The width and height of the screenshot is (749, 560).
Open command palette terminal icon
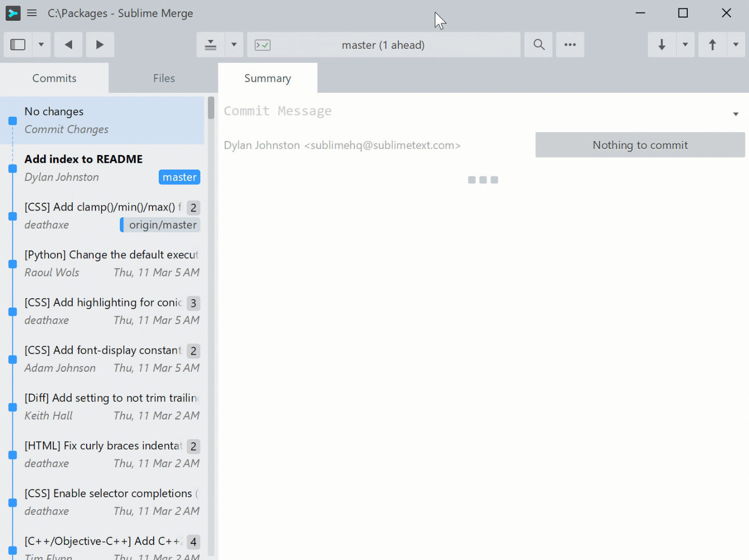click(x=262, y=45)
